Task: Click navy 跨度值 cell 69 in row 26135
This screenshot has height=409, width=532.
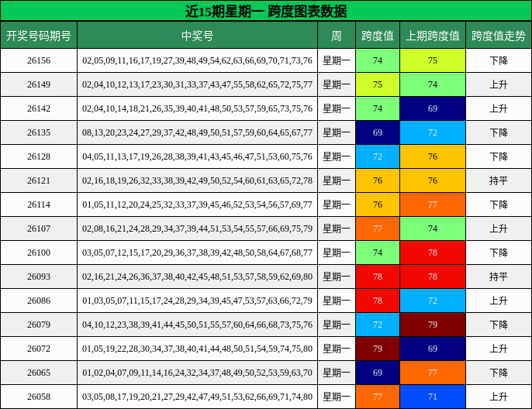Action: (x=378, y=132)
